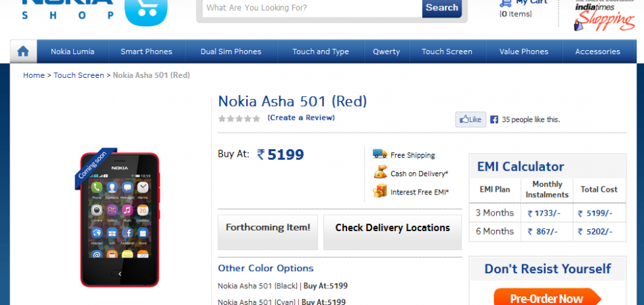
Task: Select Nokia Asha 501 (Black) color option
Action: [x=258, y=286]
